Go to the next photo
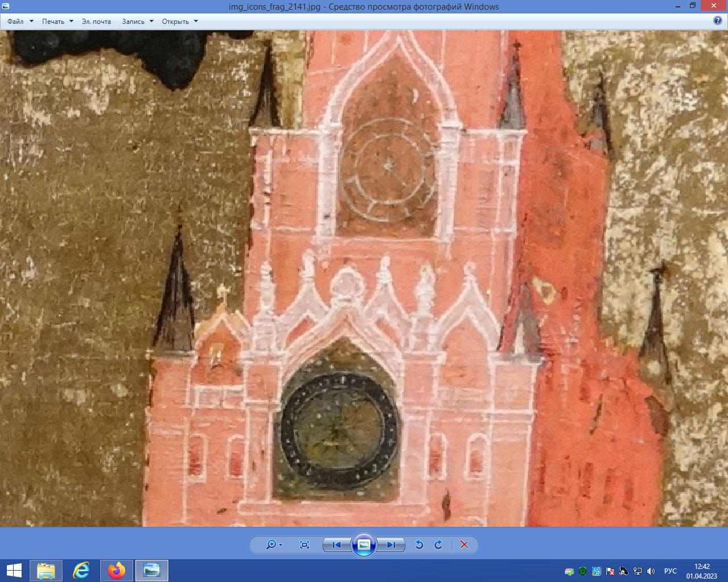The width and height of the screenshot is (728, 582). 391,544
